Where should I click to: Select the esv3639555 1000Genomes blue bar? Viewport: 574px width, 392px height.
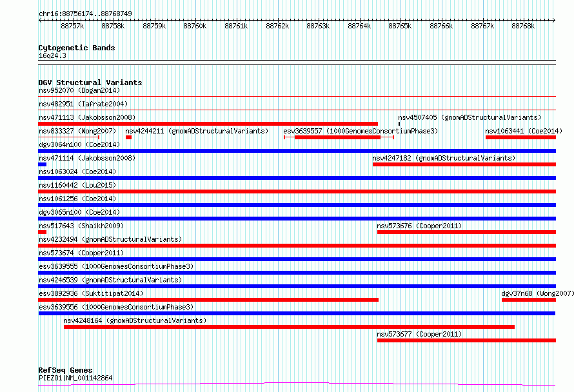(x=297, y=273)
